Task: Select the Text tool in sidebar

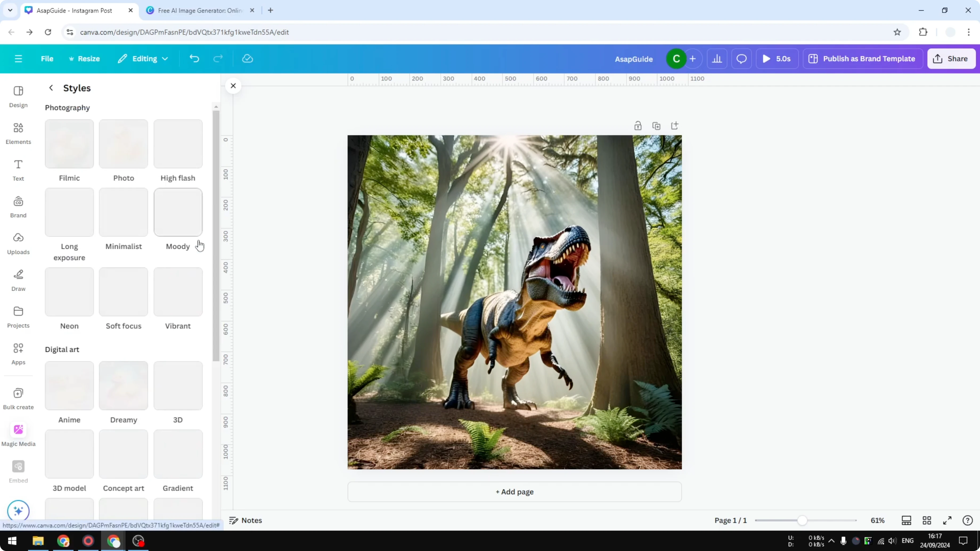Action: tap(18, 170)
